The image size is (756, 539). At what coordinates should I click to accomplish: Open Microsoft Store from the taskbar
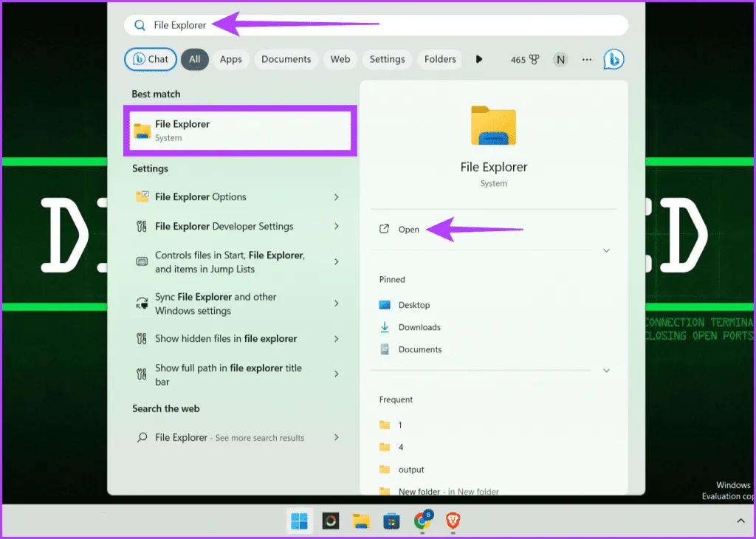coord(391,521)
